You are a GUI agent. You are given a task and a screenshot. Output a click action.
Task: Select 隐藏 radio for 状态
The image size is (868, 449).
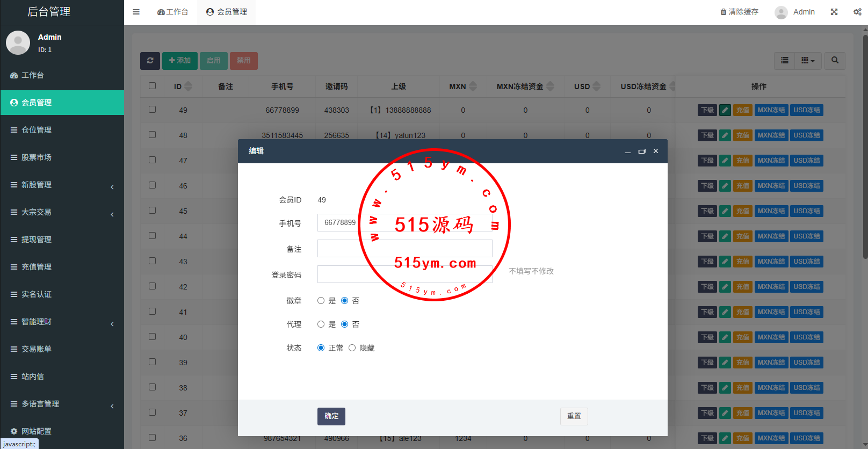(x=352, y=348)
